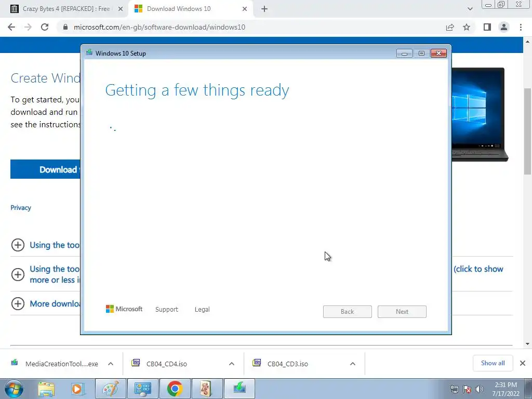Bookmark this page with the star icon
Image resolution: width=532 pixels, height=399 pixels.
[467, 27]
